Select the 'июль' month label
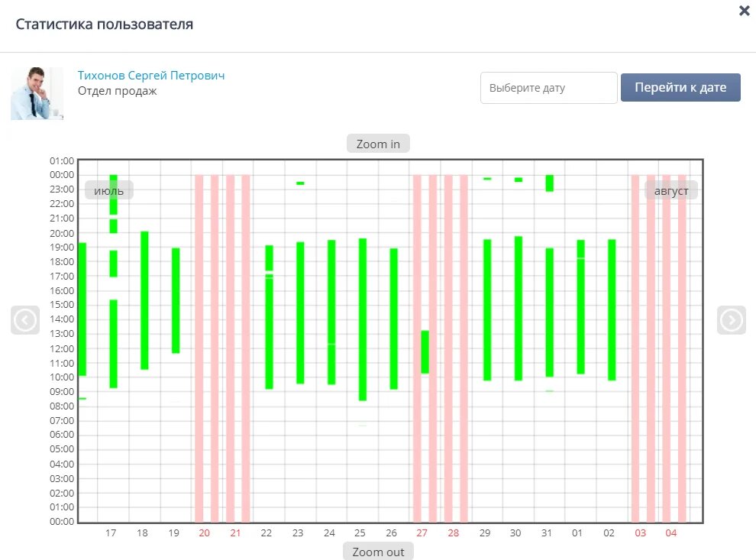The height and width of the screenshot is (560, 756). coord(109,190)
